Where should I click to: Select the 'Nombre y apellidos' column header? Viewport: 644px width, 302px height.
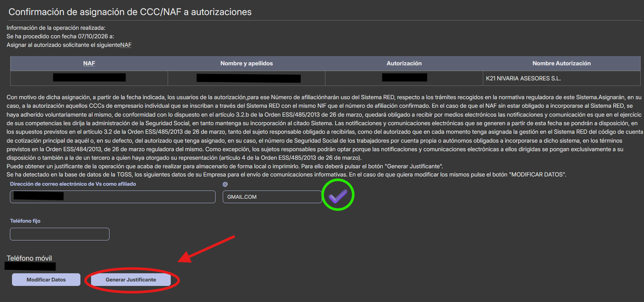click(247, 64)
